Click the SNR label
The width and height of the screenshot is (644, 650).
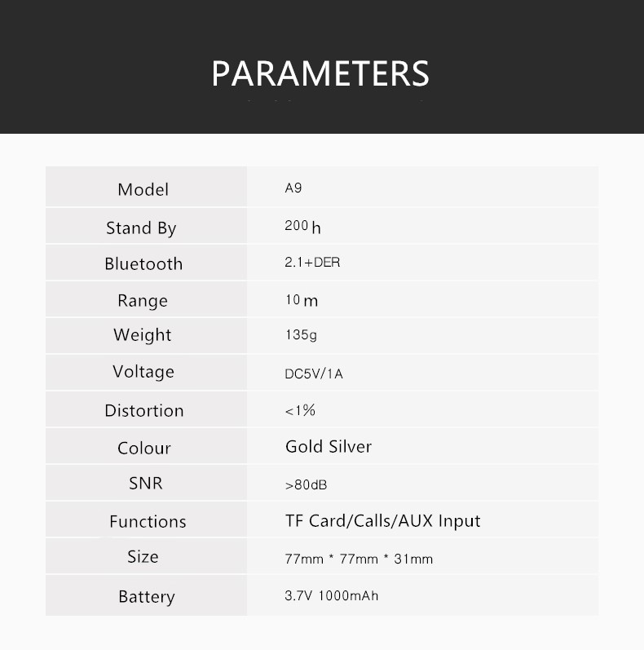coord(146,483)
